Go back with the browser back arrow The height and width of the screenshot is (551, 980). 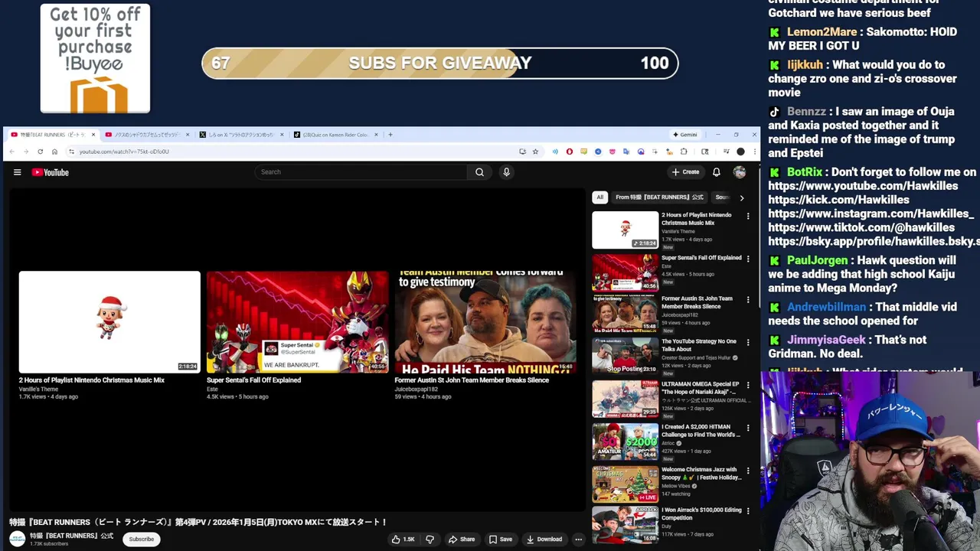13,152
